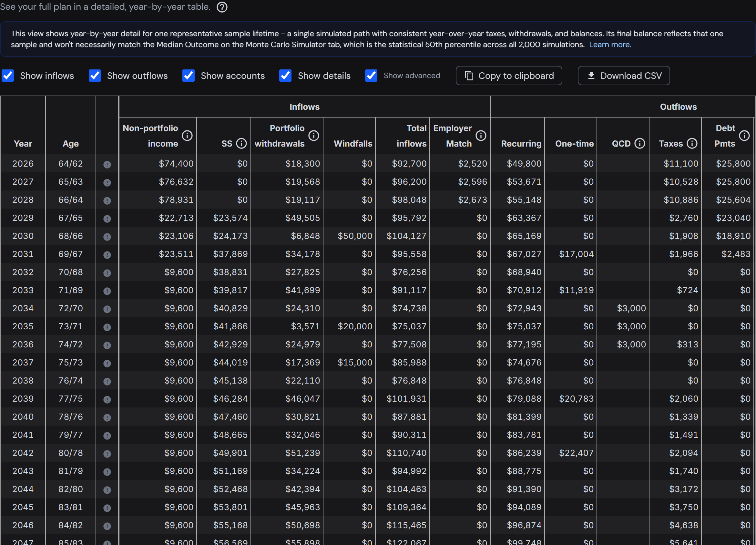Open the Learn more link

(610, 45)
